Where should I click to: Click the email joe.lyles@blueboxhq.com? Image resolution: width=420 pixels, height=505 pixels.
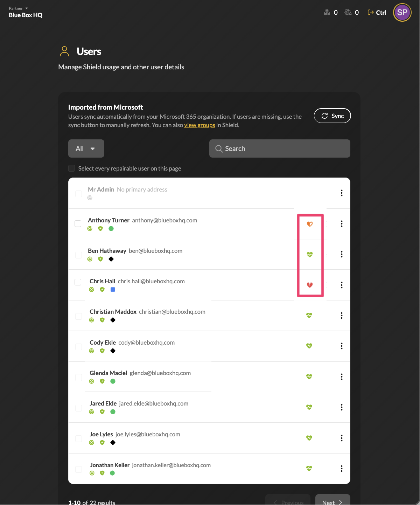coord(148,434)
